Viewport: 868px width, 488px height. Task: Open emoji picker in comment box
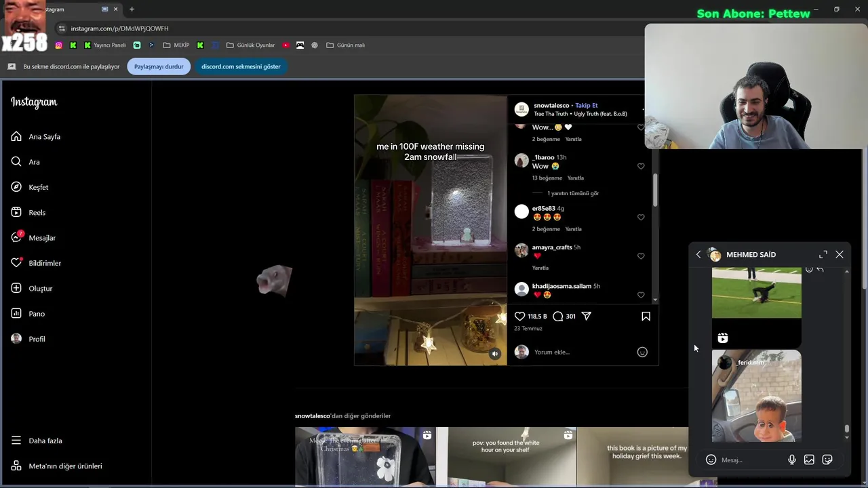642,352
